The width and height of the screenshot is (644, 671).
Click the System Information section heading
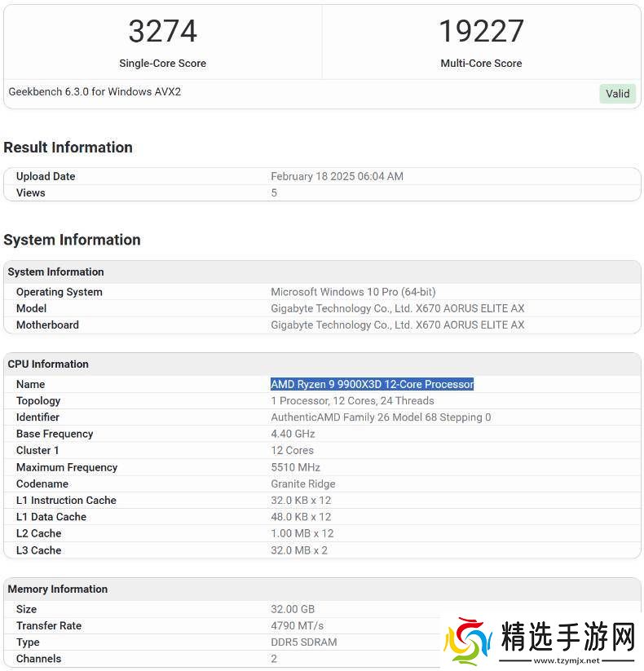pos(72,240)
